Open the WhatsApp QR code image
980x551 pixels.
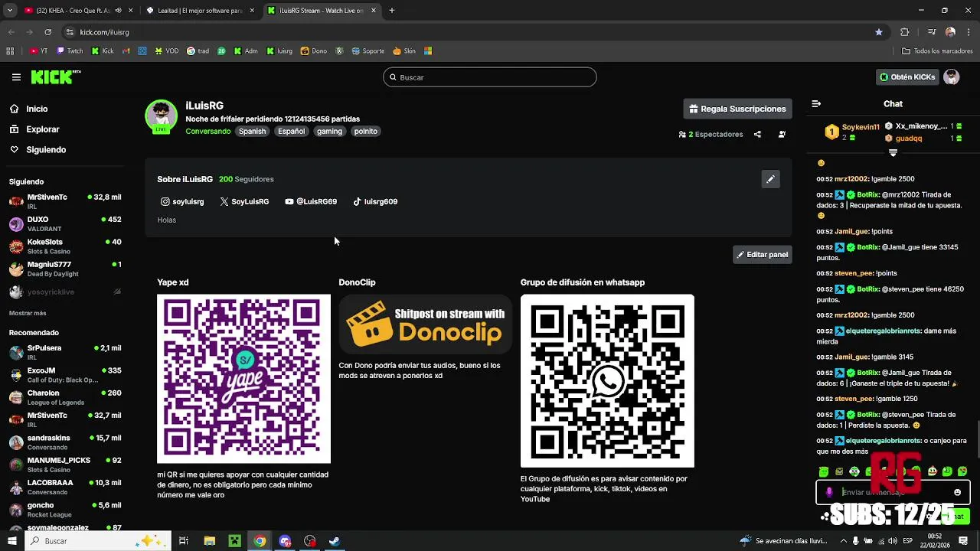(x=607, y=381)
